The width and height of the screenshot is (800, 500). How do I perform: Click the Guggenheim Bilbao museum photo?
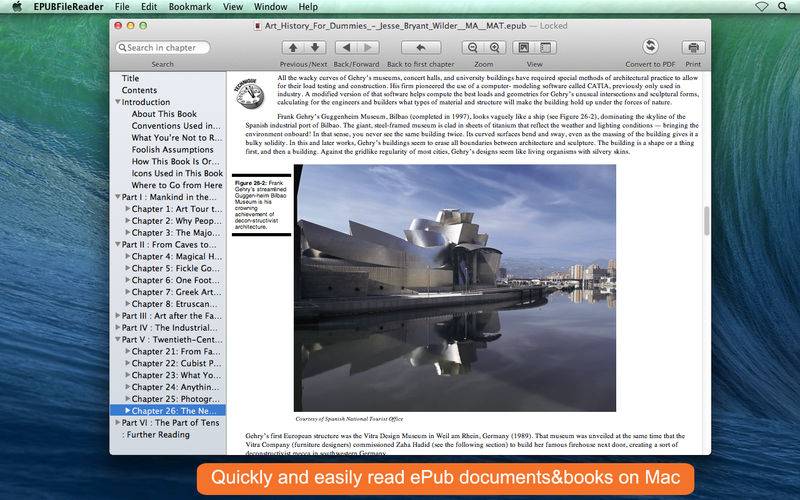coord(455,288)
